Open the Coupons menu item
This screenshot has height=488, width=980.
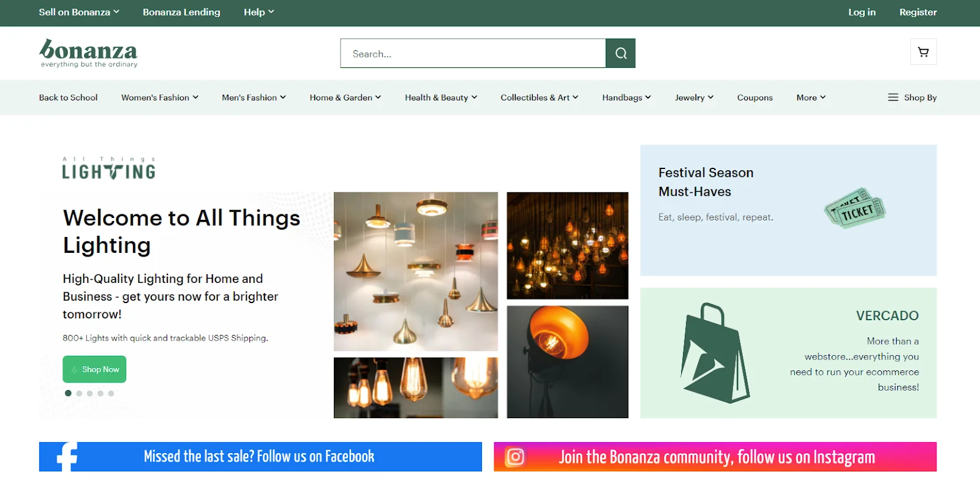tap(755, 97)
